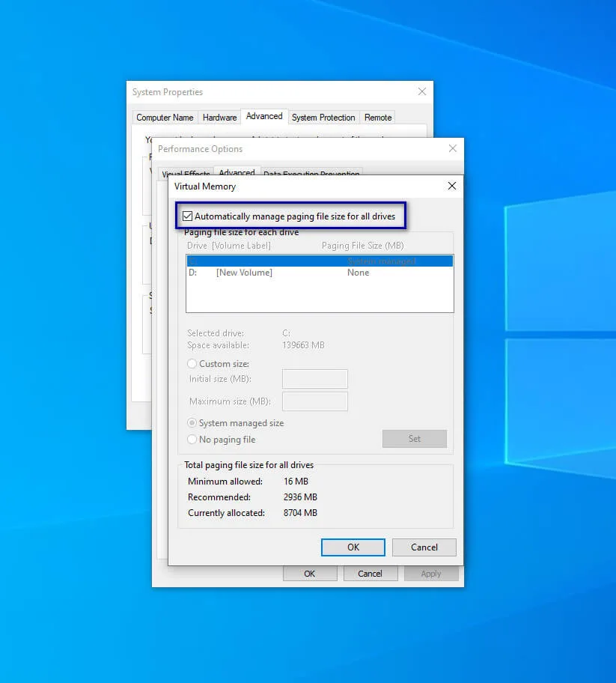Open Visual Effects tab in Performance Options
This screenshot has height=683, width=616.
pos(186,173)
